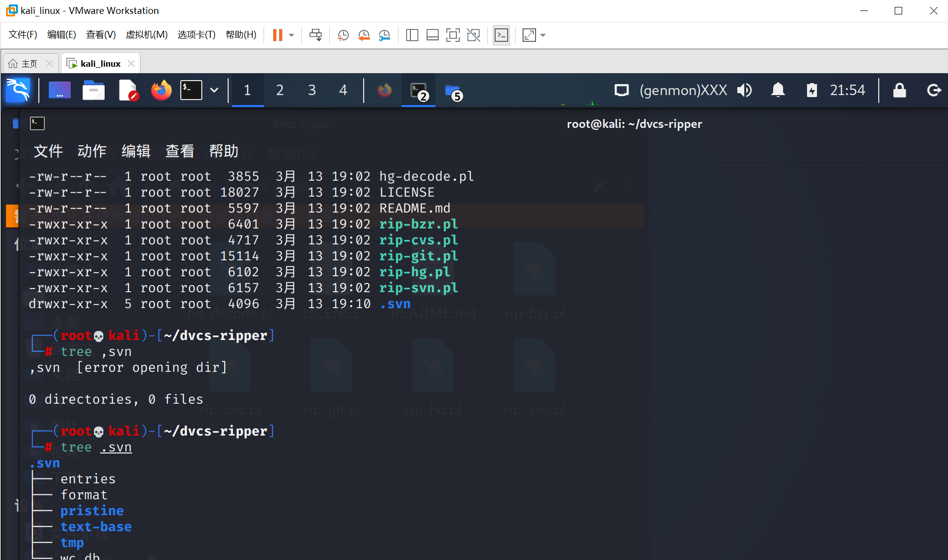Launch terminal emulator from the panel
The image size is (948, 560).
tap(191, 90)
